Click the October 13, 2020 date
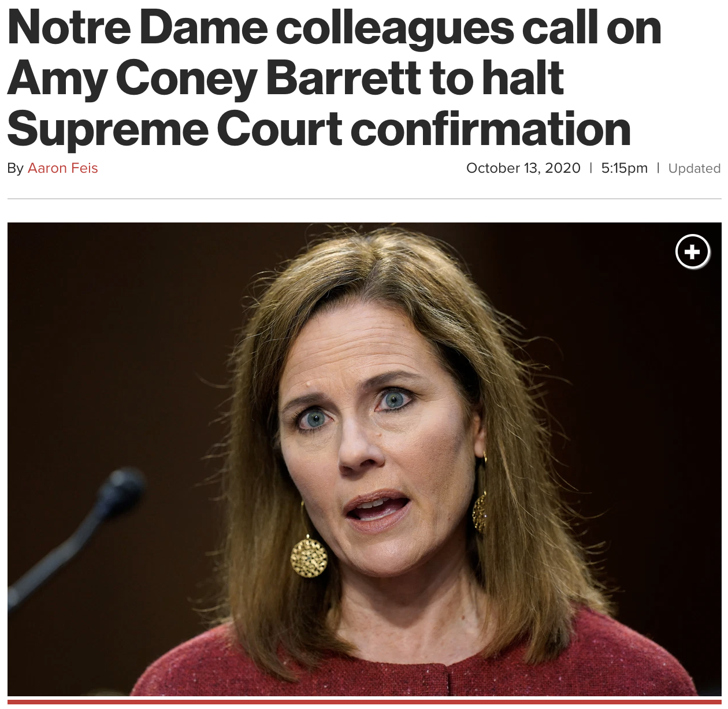Image resolution: width=728 pixels, height=709 pixels. [523, 168]
